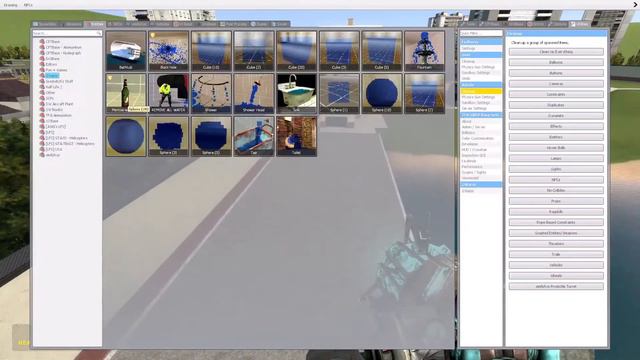Spawn the Sink entity
The width and height of the screenshot is (640, 360).
click(296, 93)
